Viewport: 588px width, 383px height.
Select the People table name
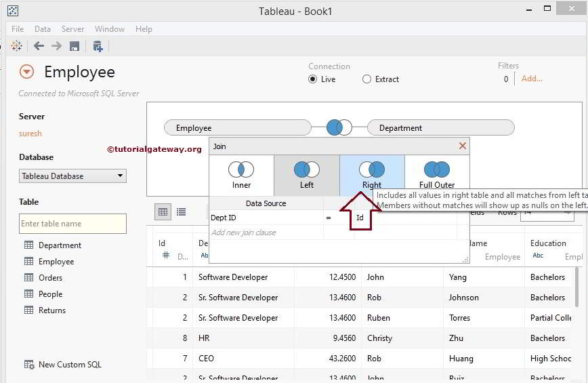(51, 294)
